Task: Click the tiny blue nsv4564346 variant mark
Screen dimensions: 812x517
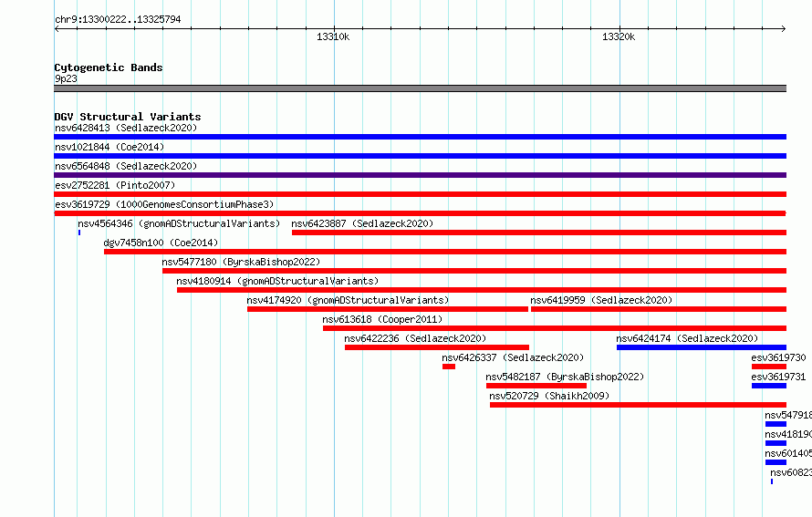Action: pyautogui.click(x=79, y=233)
